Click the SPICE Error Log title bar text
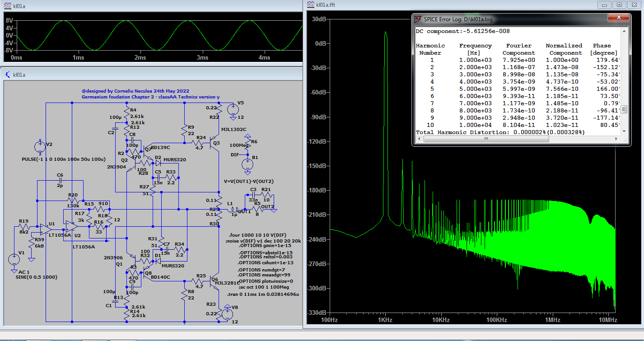The height and width of the screenshot is (341, 644). [x=458, y=19]
